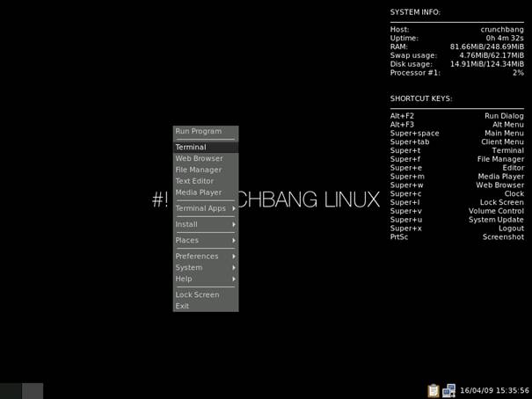Click the Super+l shortcut entry
The image size is (532, 399).
coord(404,202)
